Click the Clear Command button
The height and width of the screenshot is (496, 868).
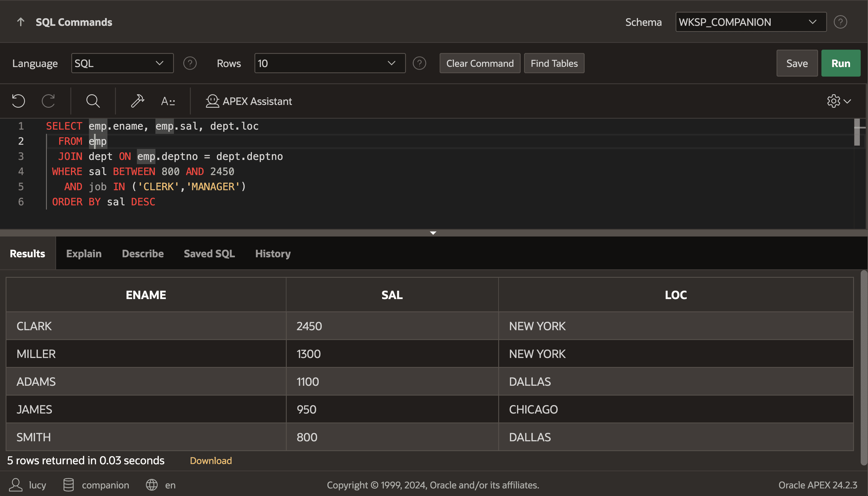(480, 63)
